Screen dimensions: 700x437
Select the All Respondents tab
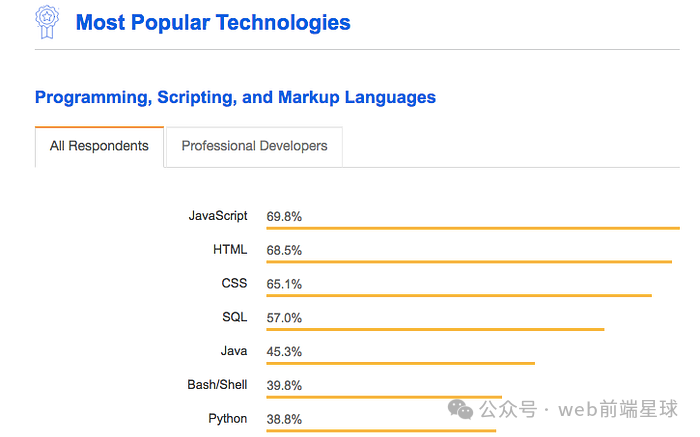pos(99,146)
